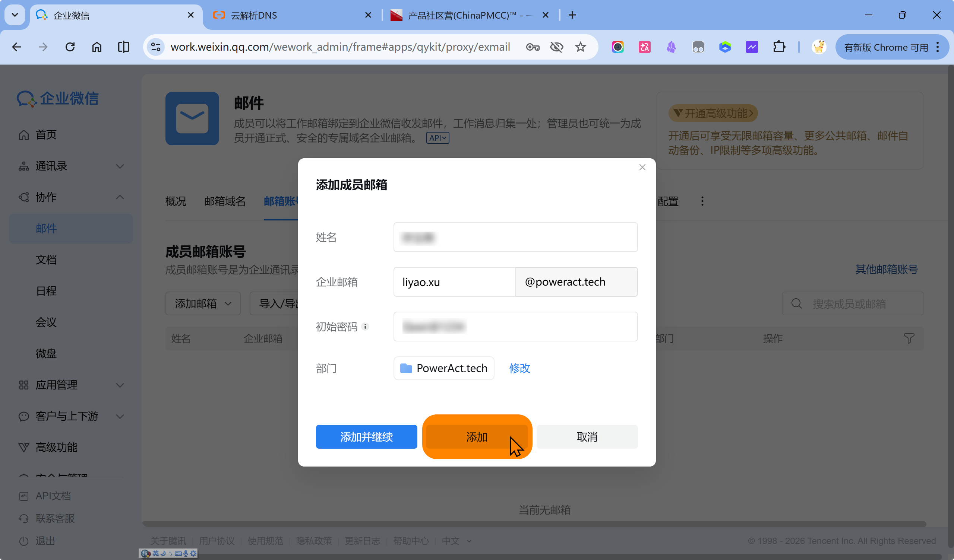Image resolution: width=954 pixels, height=560 pixels.
Task: Close the 添加成员邮箱 dialog with X
Action: tap(642, 167)
